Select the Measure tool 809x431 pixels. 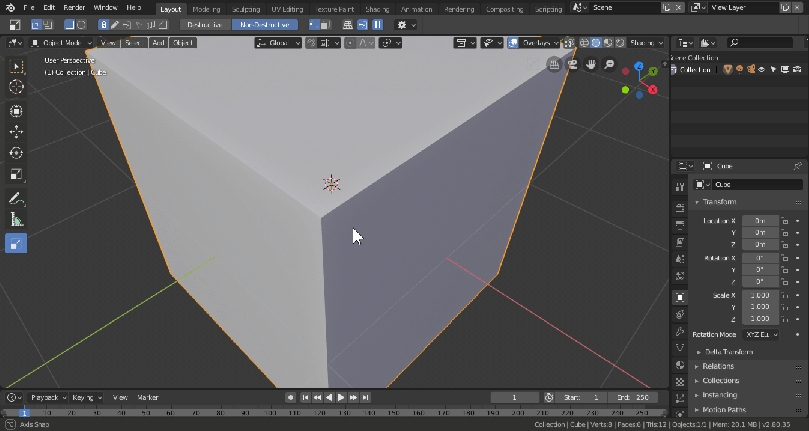tap(16, 220)
